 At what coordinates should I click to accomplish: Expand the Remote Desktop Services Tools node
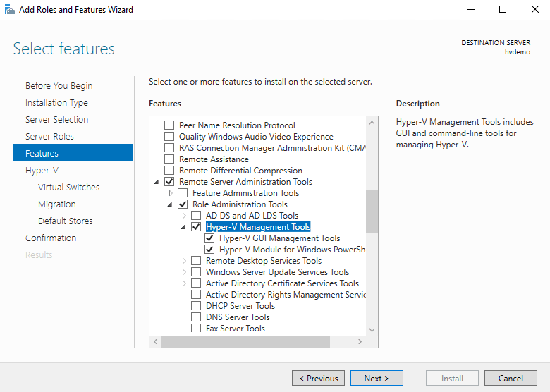(184, 261)
